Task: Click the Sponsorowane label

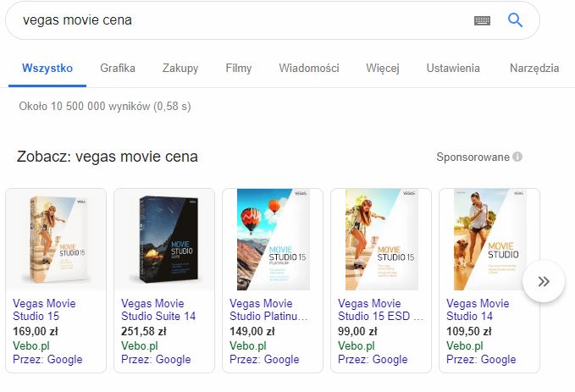Action: click(x=473, y=157)
